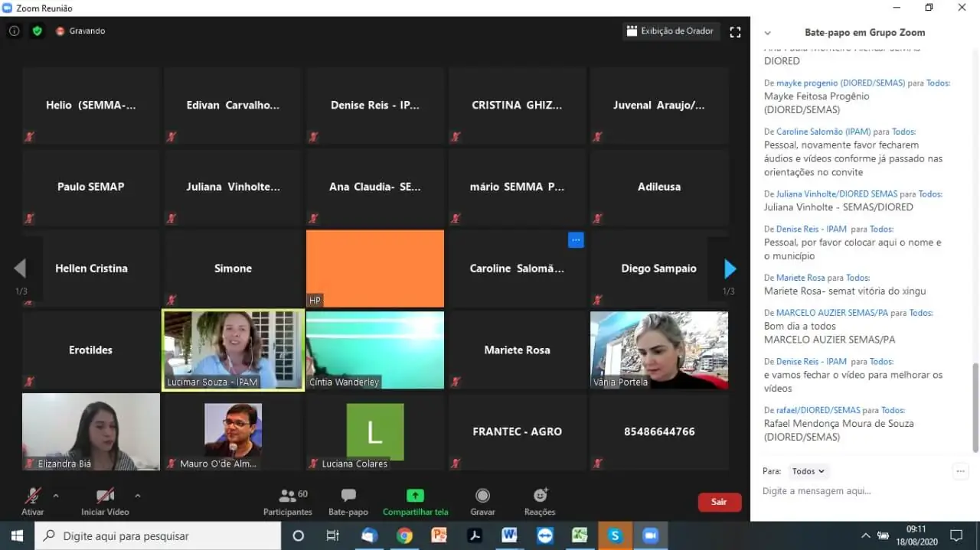Screen dimensions: 980x550
Task: Expand audio options arrow beside Ativar
Action: coord(56,495)
